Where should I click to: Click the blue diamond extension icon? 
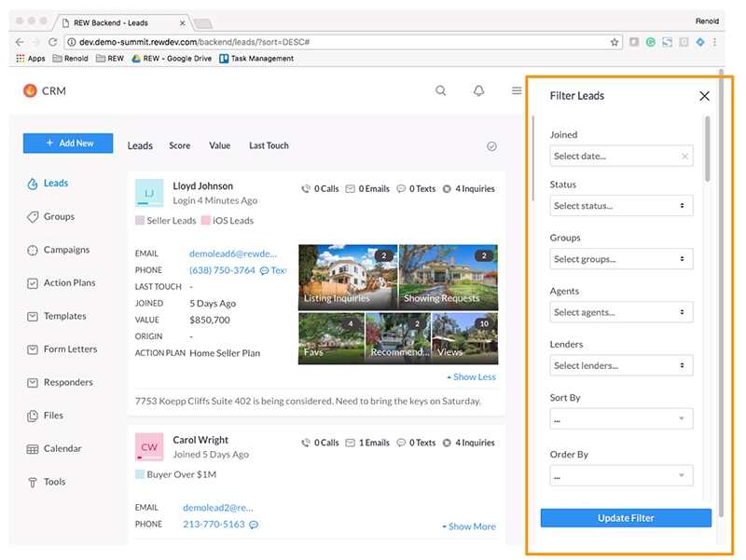click(700, 42)
